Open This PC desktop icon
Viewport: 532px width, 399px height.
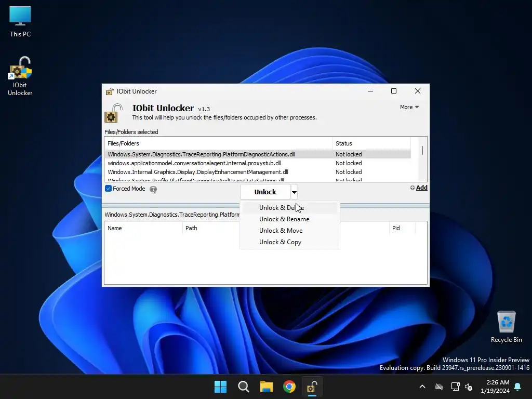[20, 21]
